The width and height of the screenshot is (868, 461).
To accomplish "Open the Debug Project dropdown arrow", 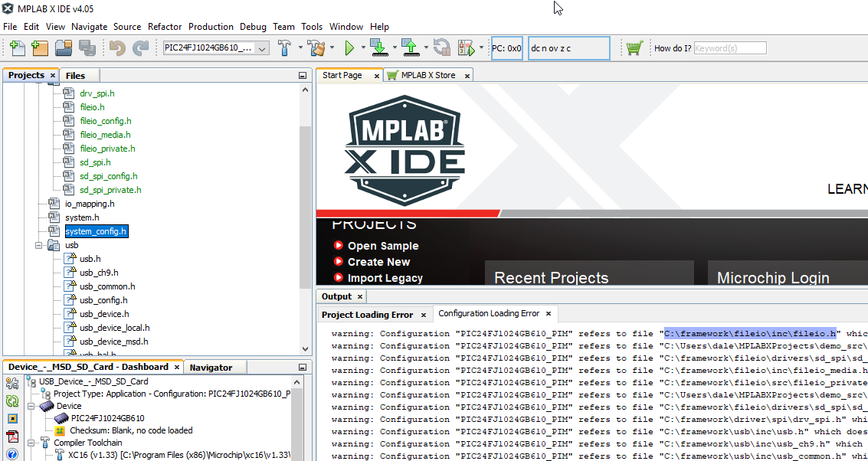I will point(482,48).
